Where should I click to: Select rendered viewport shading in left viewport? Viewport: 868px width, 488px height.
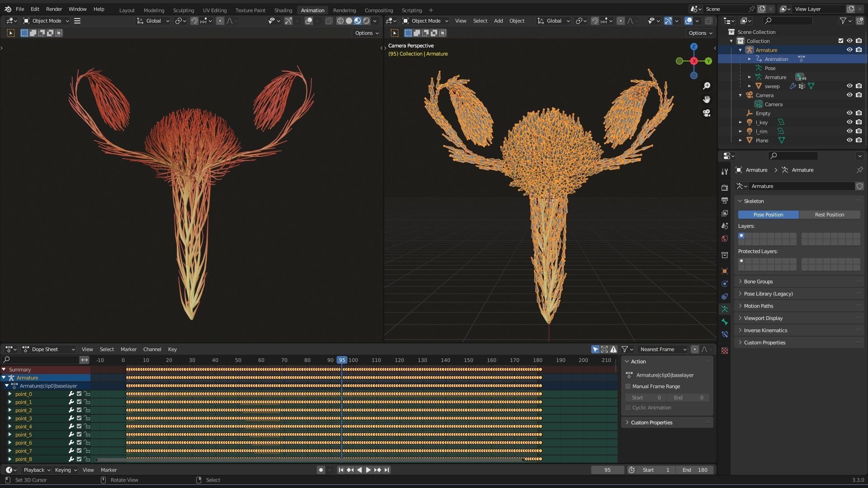pos(366,21)
